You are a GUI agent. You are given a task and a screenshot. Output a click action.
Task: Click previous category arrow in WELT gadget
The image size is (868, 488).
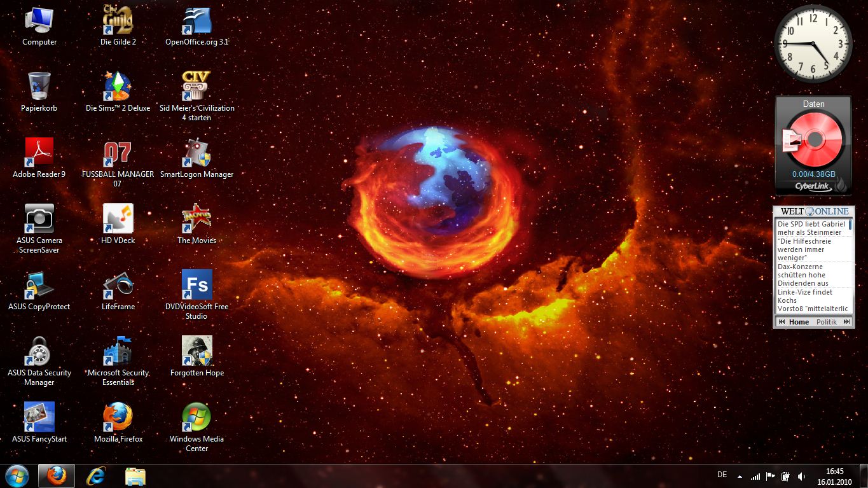782,322
